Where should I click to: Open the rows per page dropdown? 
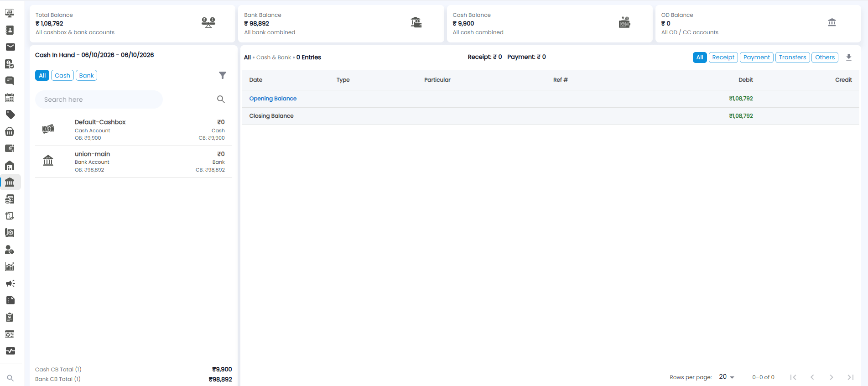point(727,377)
